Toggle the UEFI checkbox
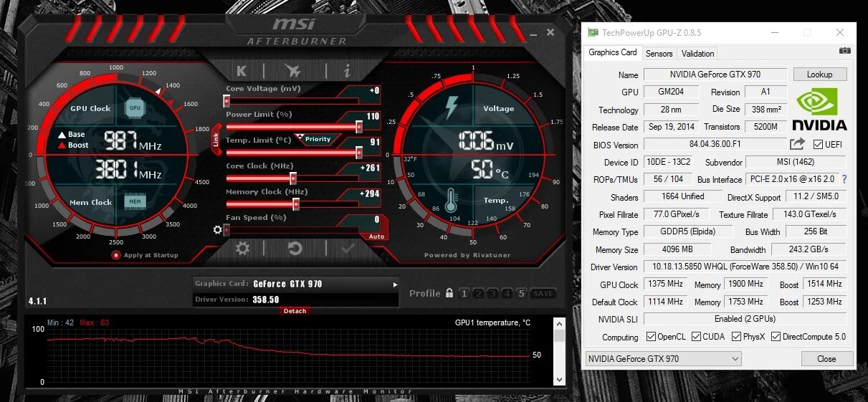 click(818, 145)
